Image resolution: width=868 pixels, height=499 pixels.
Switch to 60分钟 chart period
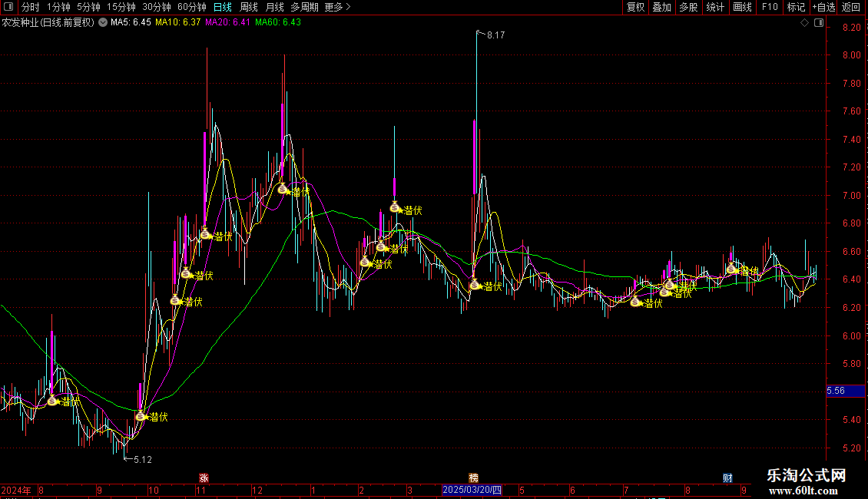[191, 7]
